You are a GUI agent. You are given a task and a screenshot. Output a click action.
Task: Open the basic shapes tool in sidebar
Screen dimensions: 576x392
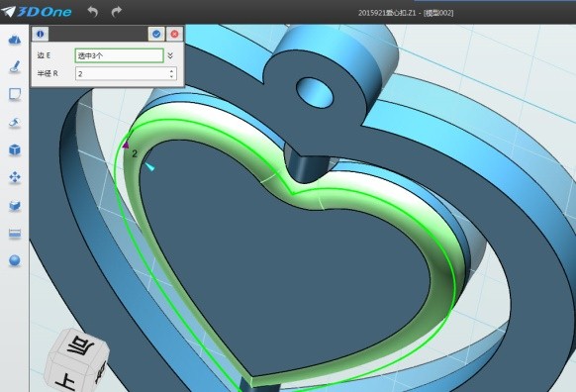15,40
